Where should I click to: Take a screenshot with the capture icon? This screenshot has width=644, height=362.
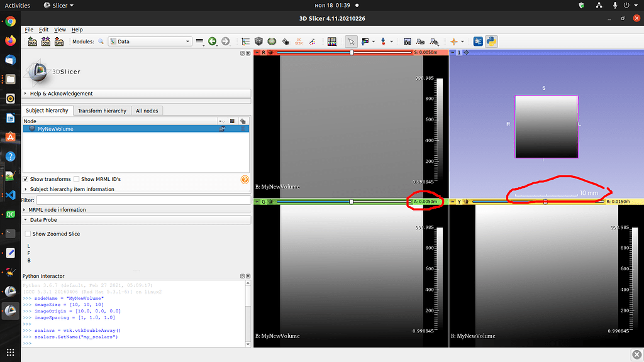pos(406,41)
